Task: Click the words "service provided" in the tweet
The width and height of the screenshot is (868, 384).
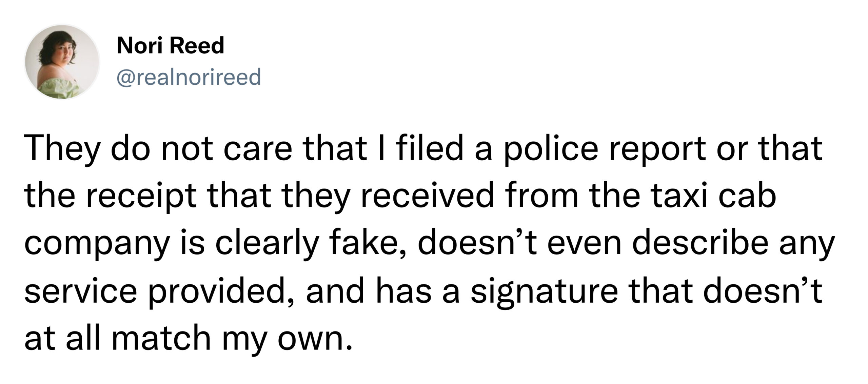Action: point(155,292)
